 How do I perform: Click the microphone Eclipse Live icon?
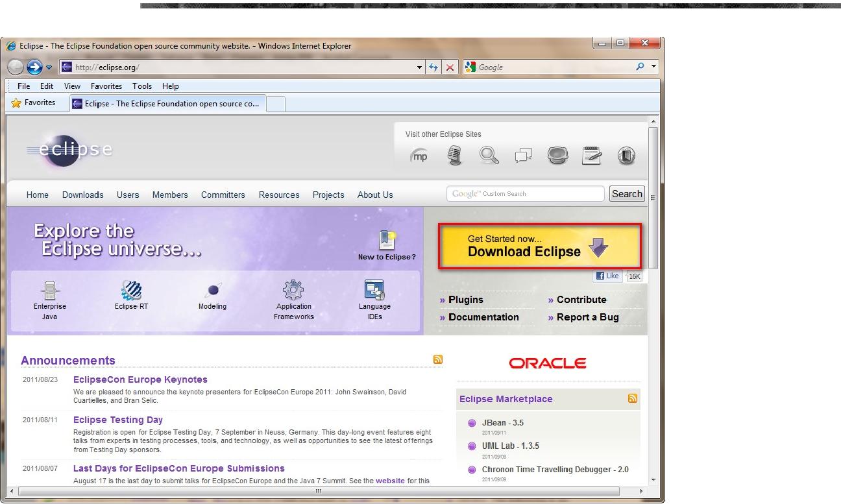click(x=455, y=155)
